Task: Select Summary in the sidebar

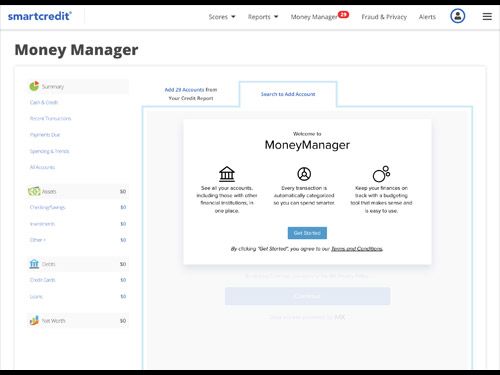Action: 77,86
